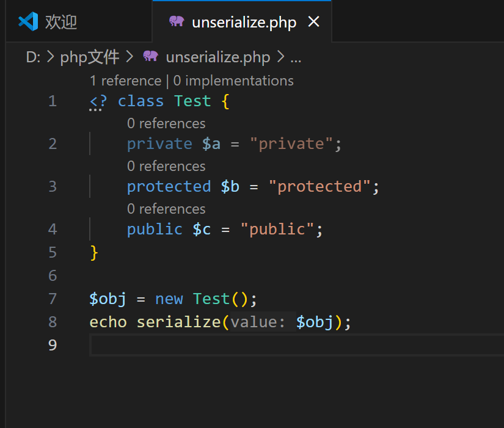
Task: Open the unserialize.php breadcrumb item
Action: click(217, 57)
